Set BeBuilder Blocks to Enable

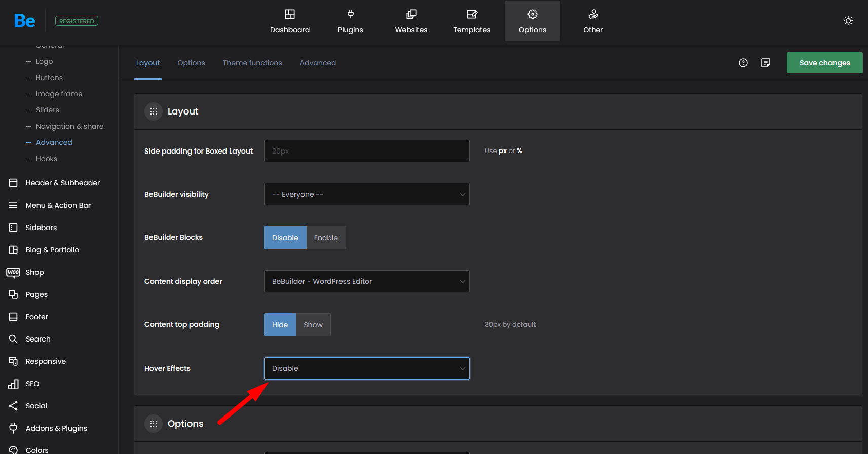(x=326, y=238)
